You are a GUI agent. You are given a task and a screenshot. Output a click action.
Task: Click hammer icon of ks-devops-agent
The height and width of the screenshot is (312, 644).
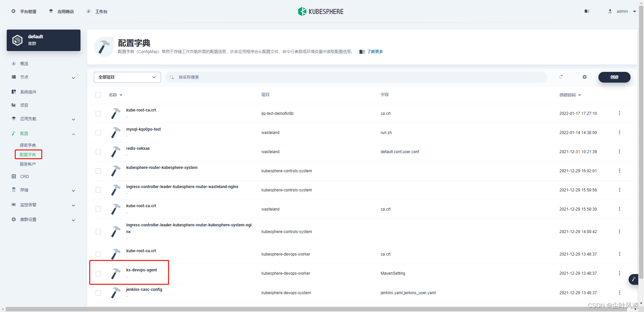point(116,274)
